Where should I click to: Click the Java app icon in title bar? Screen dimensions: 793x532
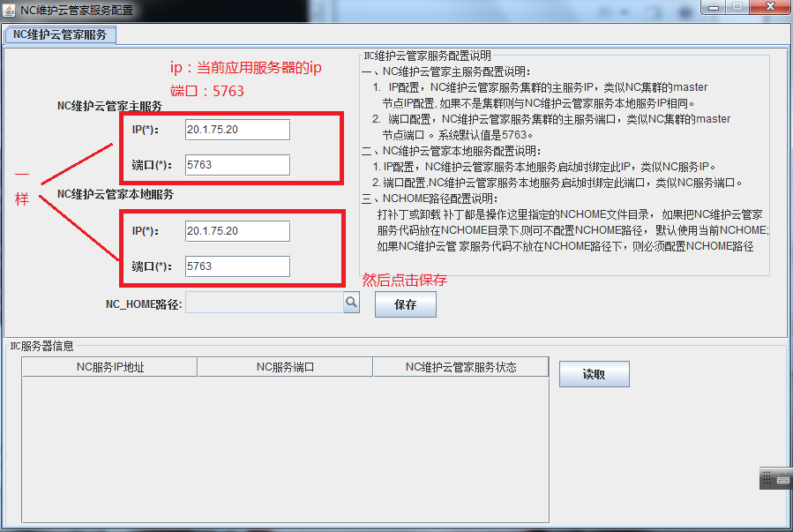(9, 10)
